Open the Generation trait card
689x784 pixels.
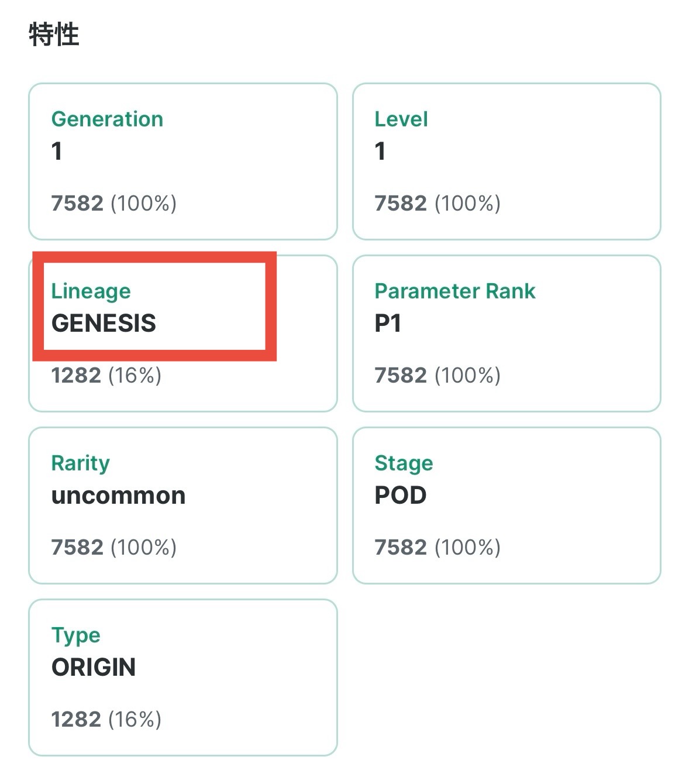coord(182,161)
